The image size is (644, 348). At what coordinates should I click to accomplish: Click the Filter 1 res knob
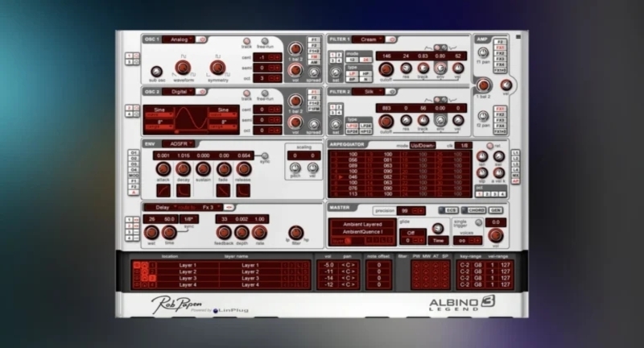406,68
